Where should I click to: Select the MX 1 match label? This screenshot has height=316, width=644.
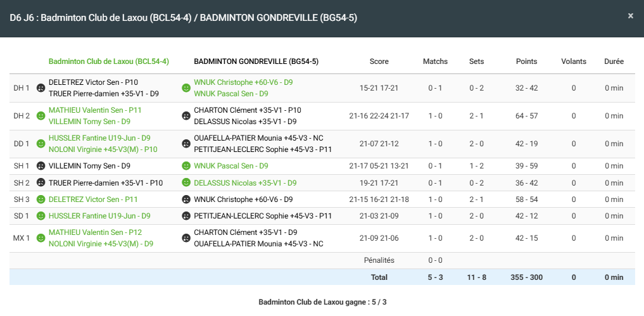(22, 238)
